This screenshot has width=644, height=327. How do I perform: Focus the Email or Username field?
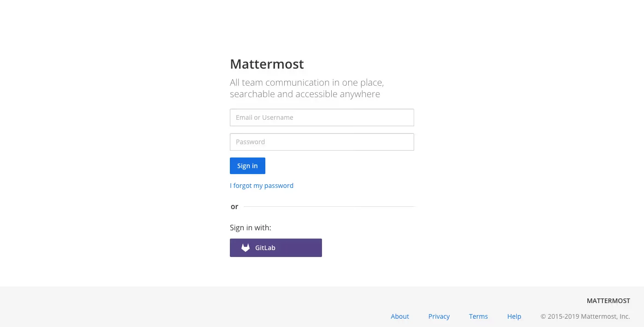point(322,117)
